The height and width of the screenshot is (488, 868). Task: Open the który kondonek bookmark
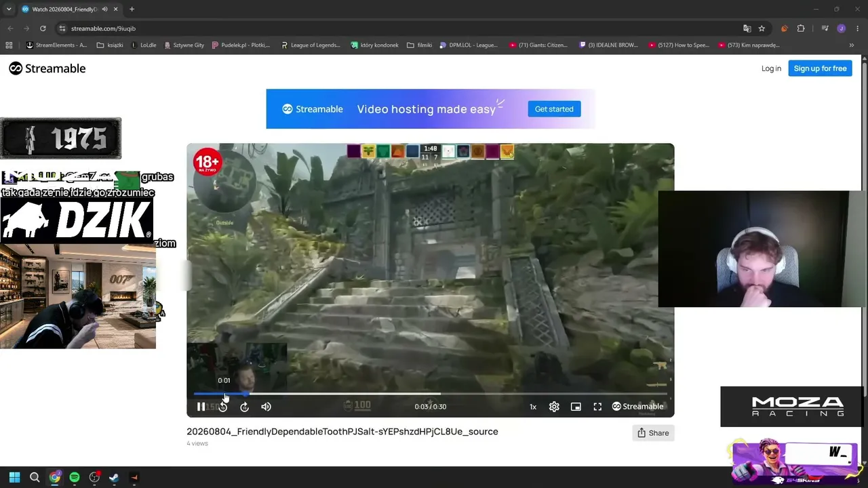374,45
